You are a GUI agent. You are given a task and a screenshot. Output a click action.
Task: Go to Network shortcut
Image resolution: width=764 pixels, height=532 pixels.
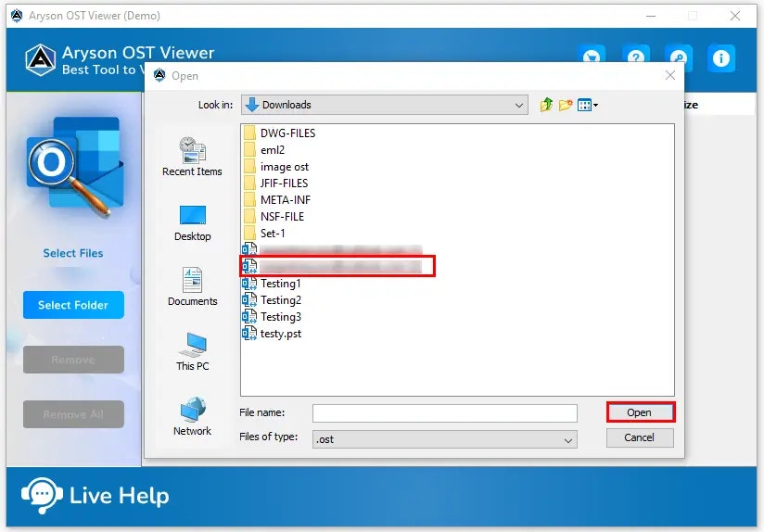[193, 416]
